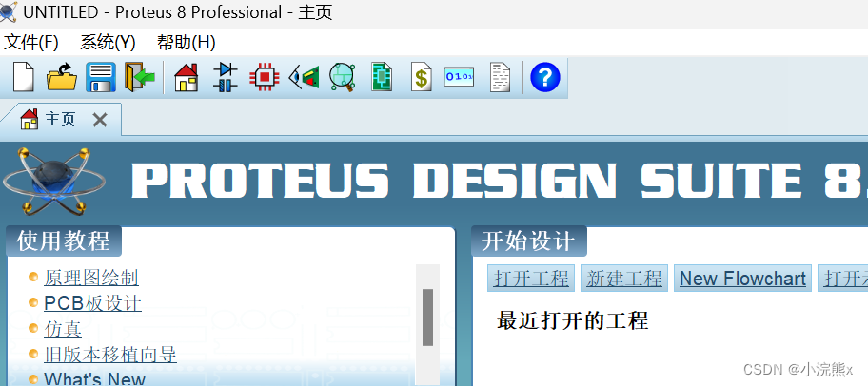Launch the 3D Visualizer icon

[x=304, y=77]
